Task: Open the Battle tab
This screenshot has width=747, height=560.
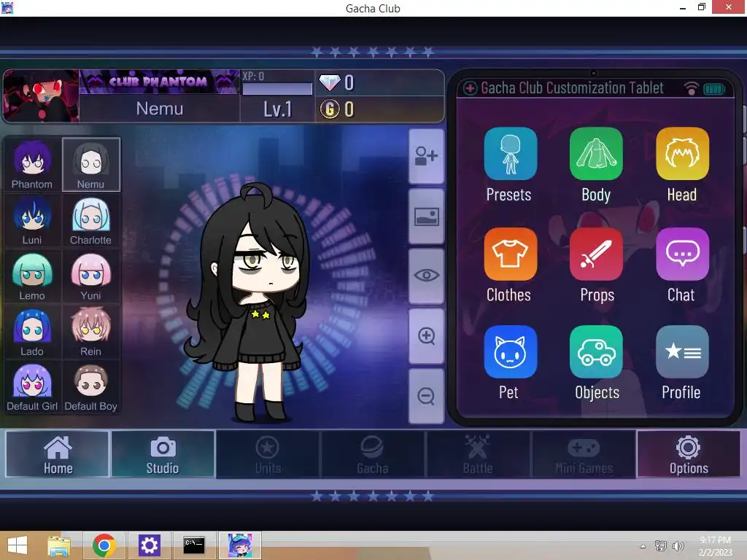Action: (x=478, y=454)
